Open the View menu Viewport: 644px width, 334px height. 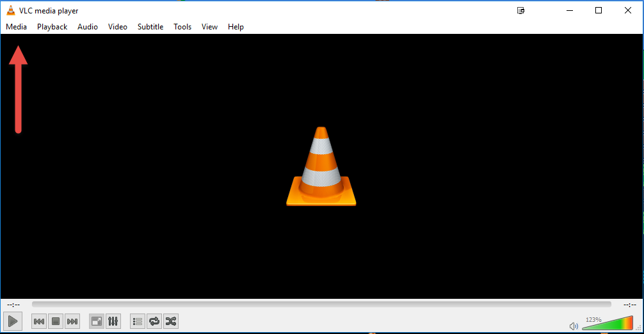coord(209,27)
